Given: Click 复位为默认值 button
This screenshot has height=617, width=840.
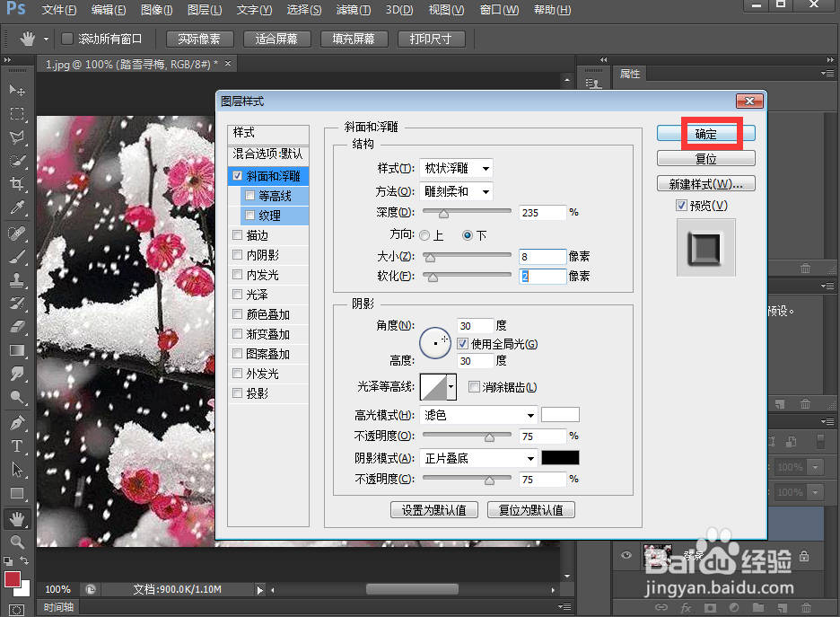Looking at the screenshot, I should (x=531, y=510).
